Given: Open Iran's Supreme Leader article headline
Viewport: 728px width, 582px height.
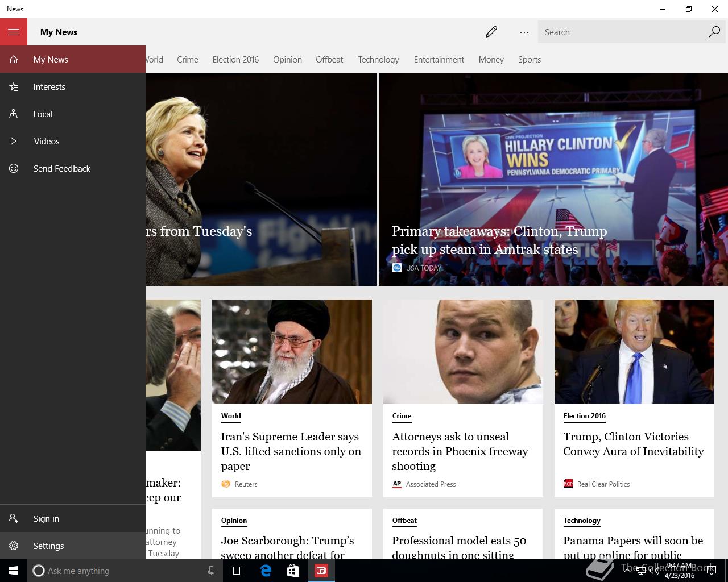Looking at the screenshot, I should click(x=291, y=451).
